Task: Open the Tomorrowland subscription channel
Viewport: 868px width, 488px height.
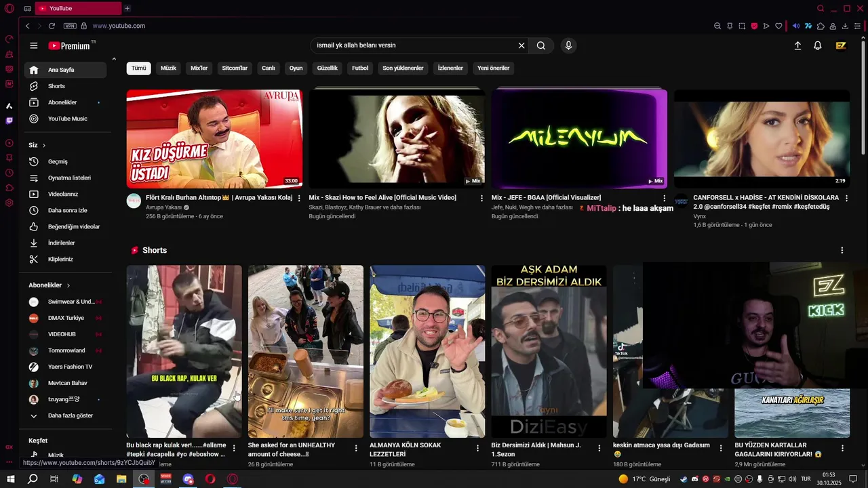Action: coord(65,350)
